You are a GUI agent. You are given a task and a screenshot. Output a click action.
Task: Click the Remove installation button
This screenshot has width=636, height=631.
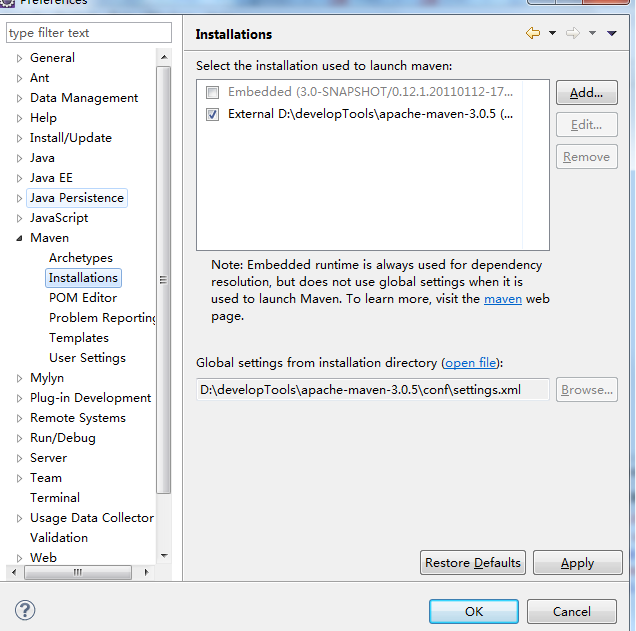click(587, 157)
